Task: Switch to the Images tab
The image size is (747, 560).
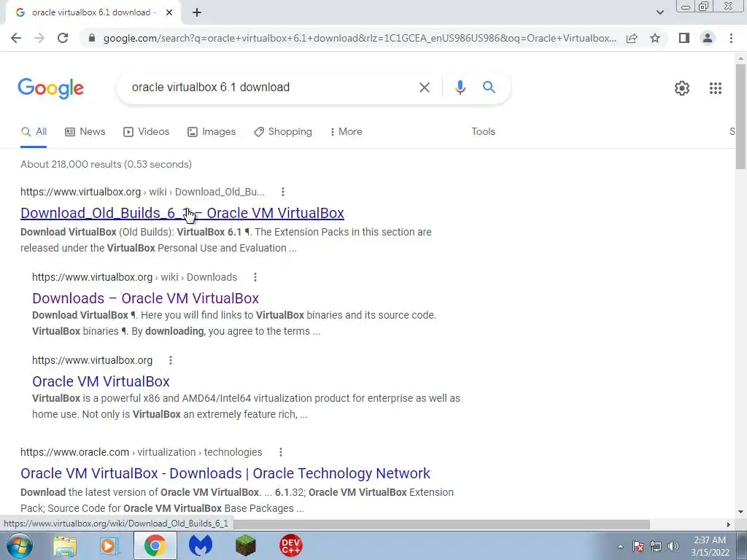Action: tap(212, 132)
